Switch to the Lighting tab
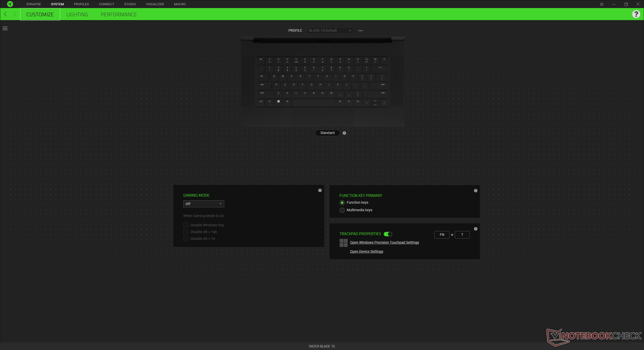This screenshot has width=644, height=350. (x=77, y=14)
